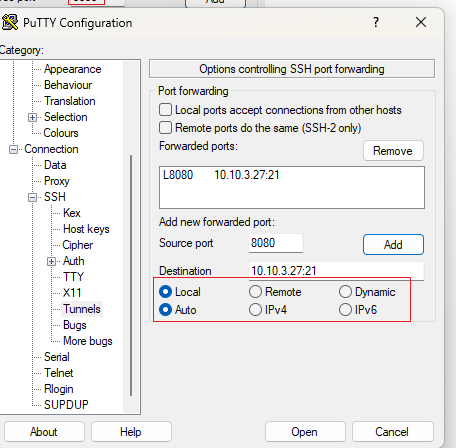Image resolution: width=456 pixels, height=448 pixels.
Task: Click the Cancel button
Action: 392,432
